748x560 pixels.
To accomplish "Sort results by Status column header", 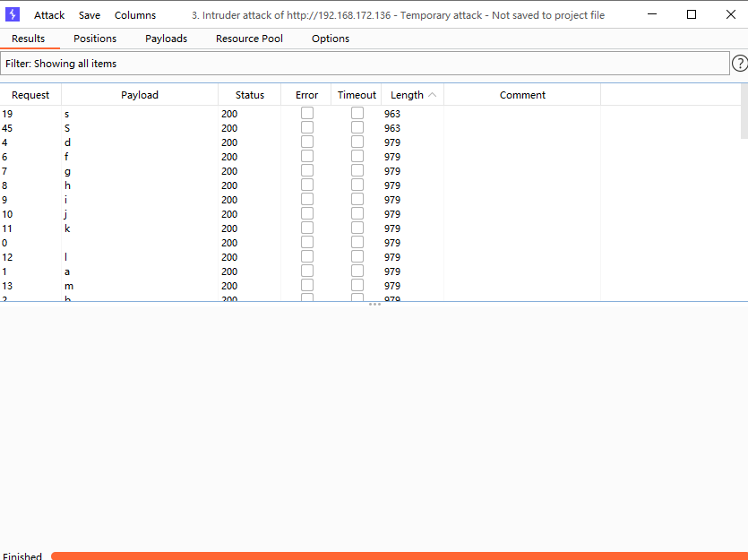I will coord(250,95).
